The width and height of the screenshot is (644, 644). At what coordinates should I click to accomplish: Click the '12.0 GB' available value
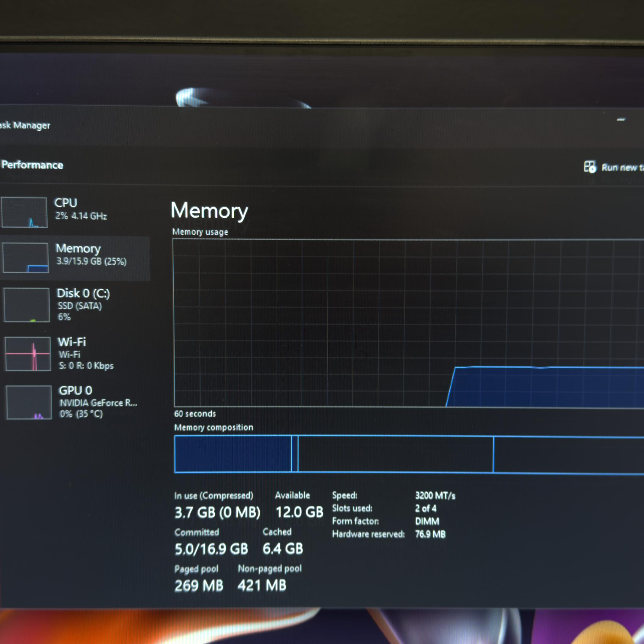coord(299,512)
